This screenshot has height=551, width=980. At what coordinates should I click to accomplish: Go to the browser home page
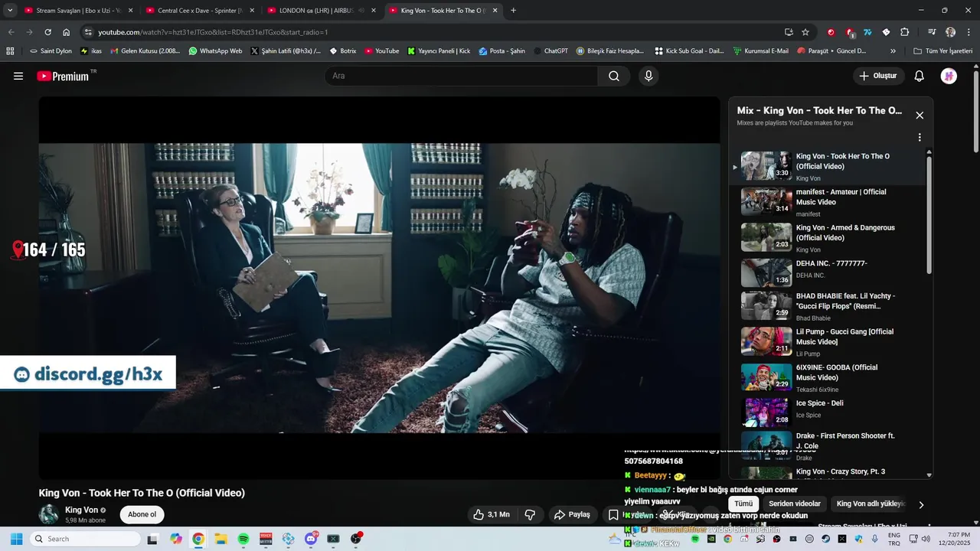tap(67, 32)
